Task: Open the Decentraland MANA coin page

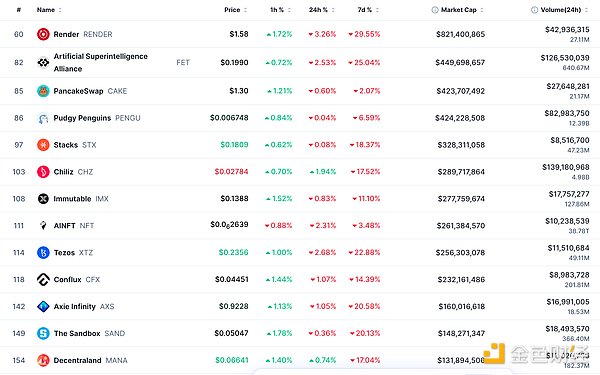Action: pos(90,360)
